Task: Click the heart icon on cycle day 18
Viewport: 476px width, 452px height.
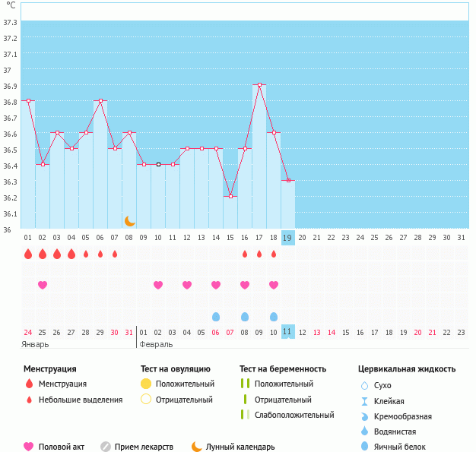Action: click(274, 285)
